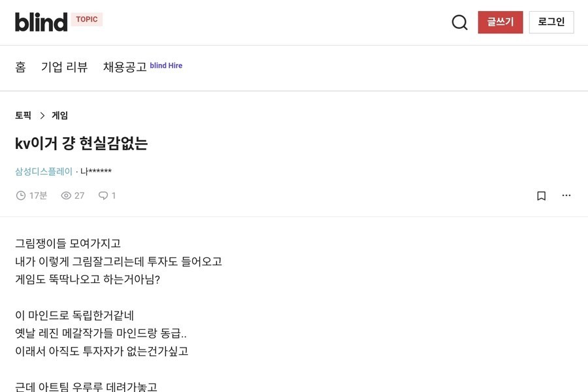Click the first line of post body
588x392 pixels.
click(x=68, y=243)
